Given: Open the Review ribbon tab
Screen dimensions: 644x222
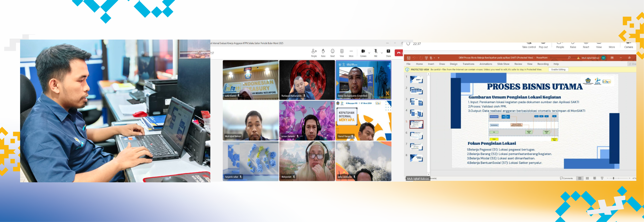Looking at the screenshot, I should click(x=518, y=64).
